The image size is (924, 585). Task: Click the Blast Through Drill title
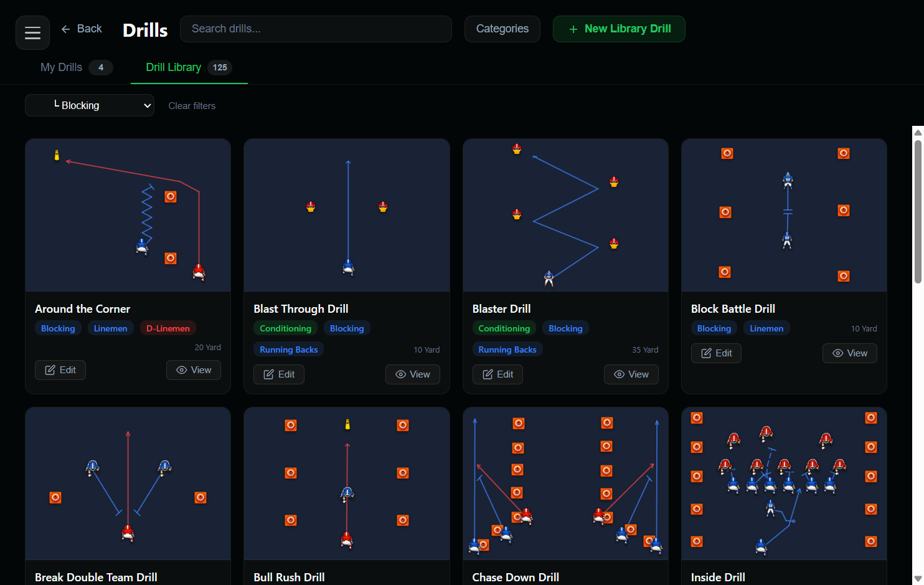point(301,309)
